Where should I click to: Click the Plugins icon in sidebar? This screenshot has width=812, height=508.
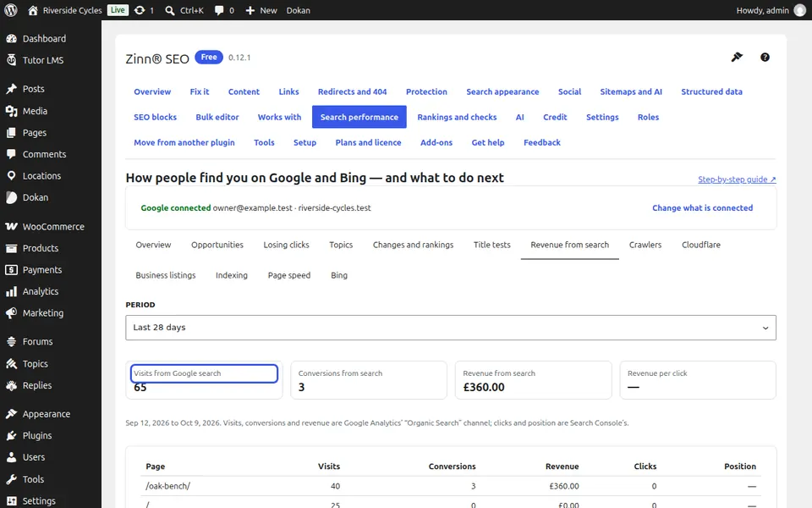(x=11, y=436)
